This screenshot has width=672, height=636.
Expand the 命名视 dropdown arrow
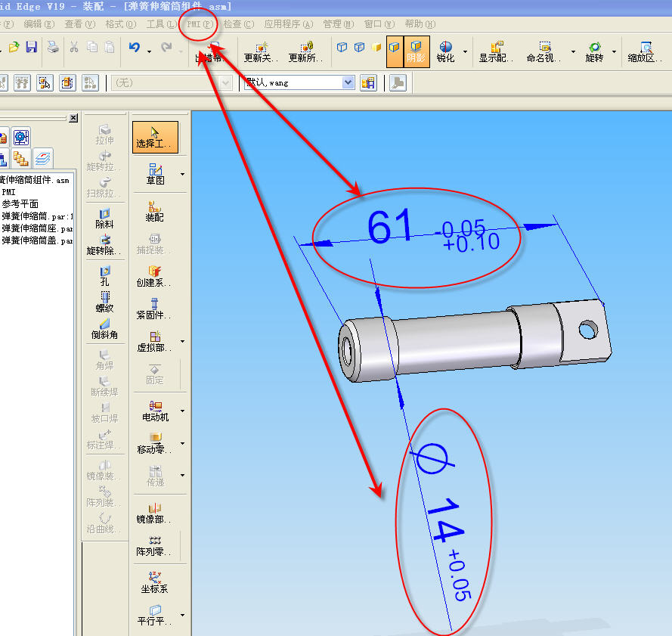coord(573,52)
